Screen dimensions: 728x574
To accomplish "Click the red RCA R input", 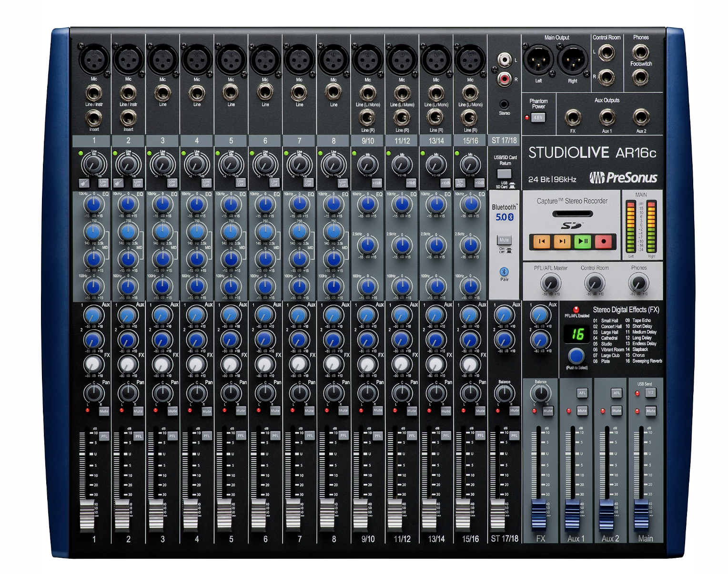I will click(x=504, y=79).
